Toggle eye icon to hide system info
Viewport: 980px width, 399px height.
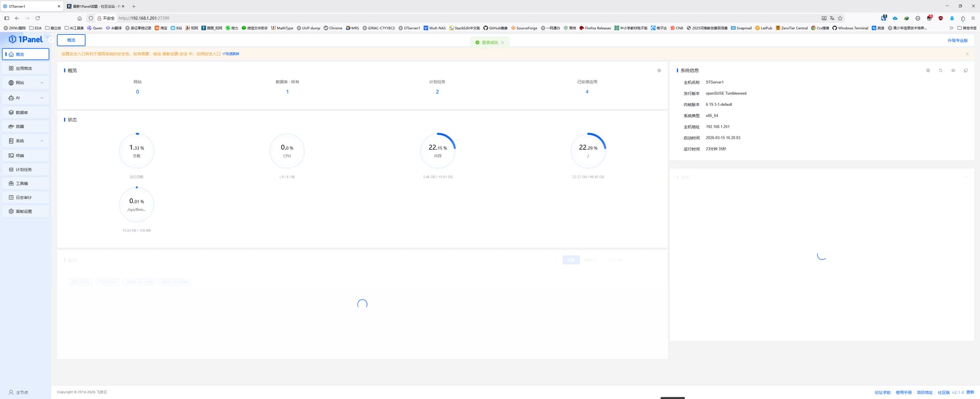[x=953, y=71]
